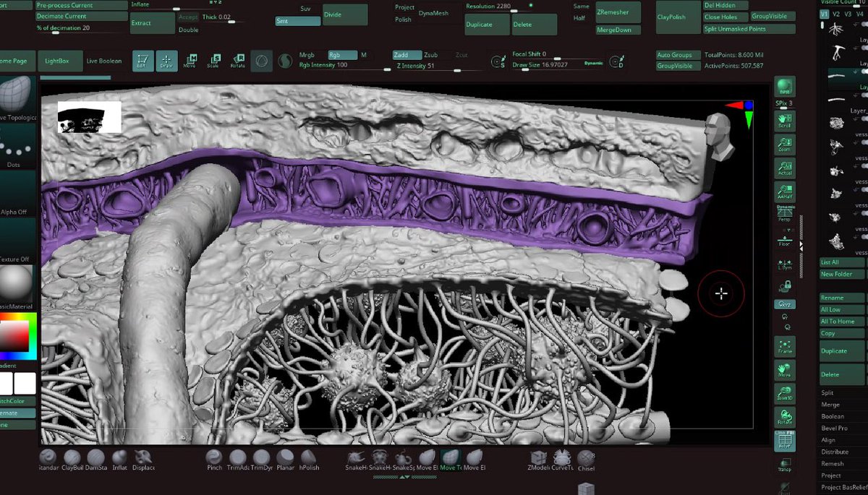Click the Scale tool icon
The height and width of the screenshot is (495, 868).
pos(214,61)
